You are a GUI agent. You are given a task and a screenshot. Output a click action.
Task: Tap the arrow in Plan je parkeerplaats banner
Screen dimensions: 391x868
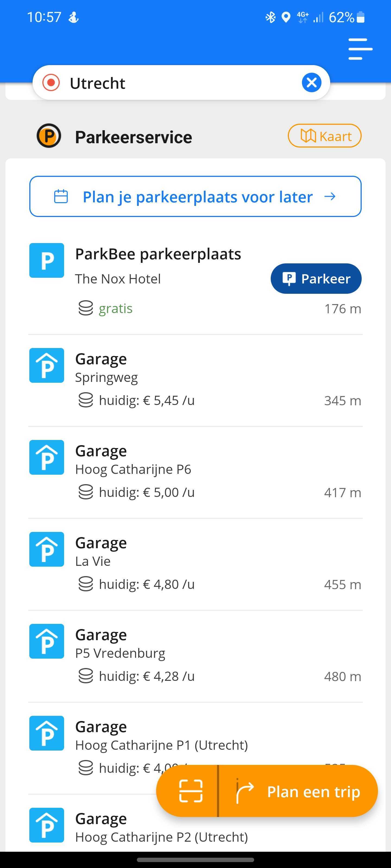[330, 196]
